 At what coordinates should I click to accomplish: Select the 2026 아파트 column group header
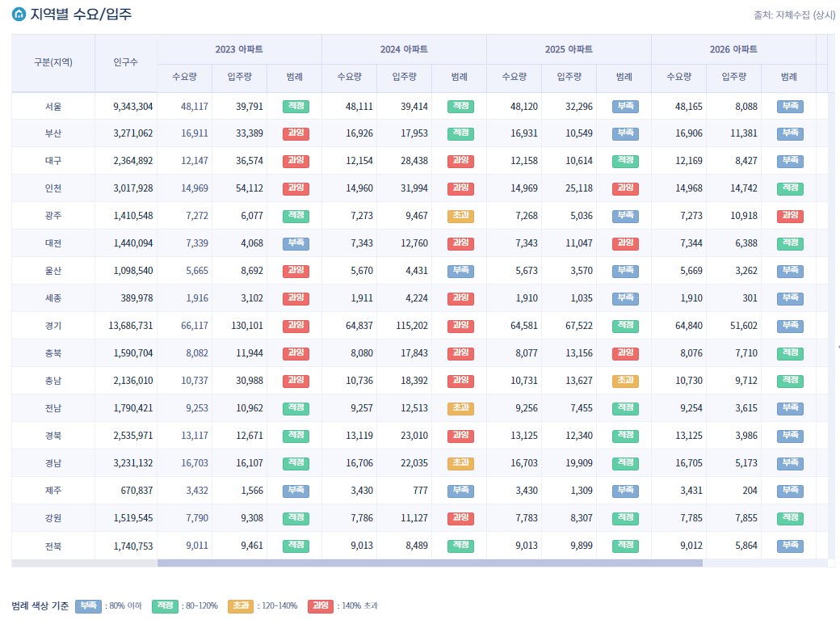(x=733, y=49)
